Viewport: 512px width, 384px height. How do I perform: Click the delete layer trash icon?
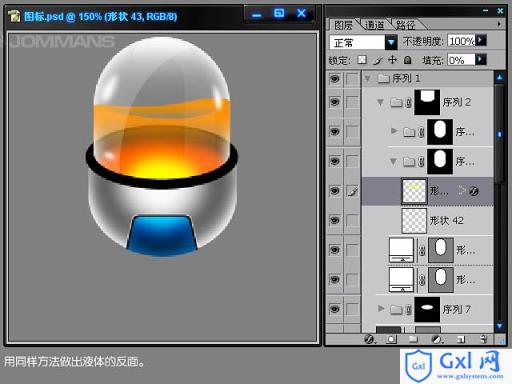(x=483, y=339)
